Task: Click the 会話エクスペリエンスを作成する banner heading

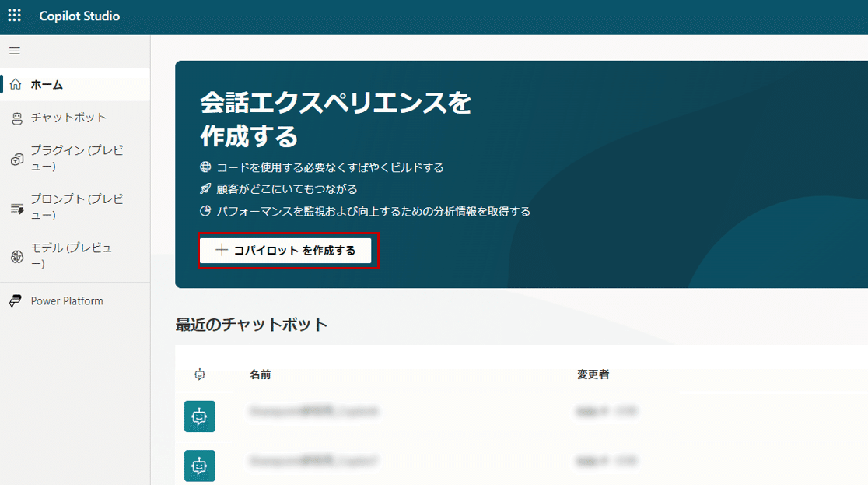Action: click(x=335, y=119)
